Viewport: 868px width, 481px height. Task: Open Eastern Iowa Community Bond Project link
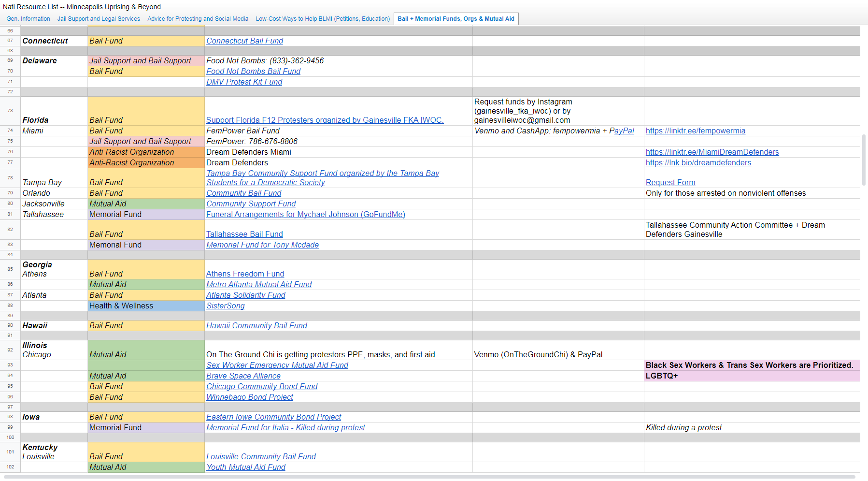pyautogui.click(x=274, y=417)
